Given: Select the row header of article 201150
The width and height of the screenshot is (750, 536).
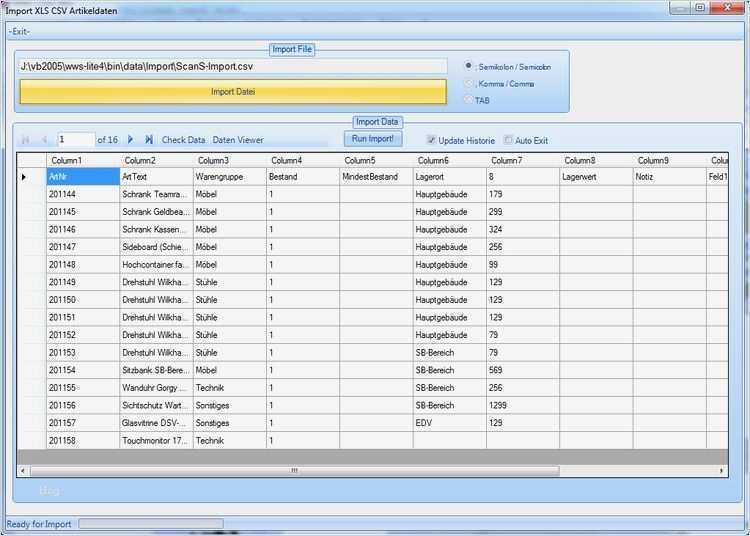Looking at the screenshot, I should click(x=32, y=300).
